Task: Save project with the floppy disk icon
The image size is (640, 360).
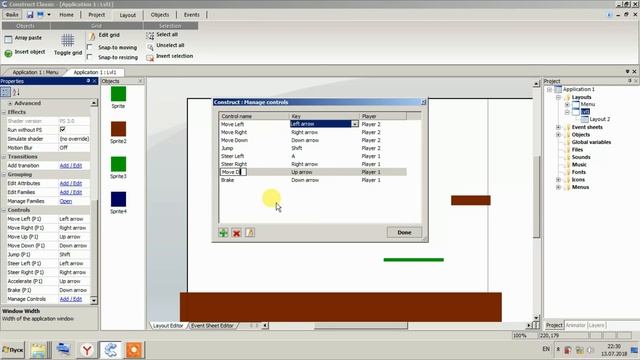Action: (30, 15)
